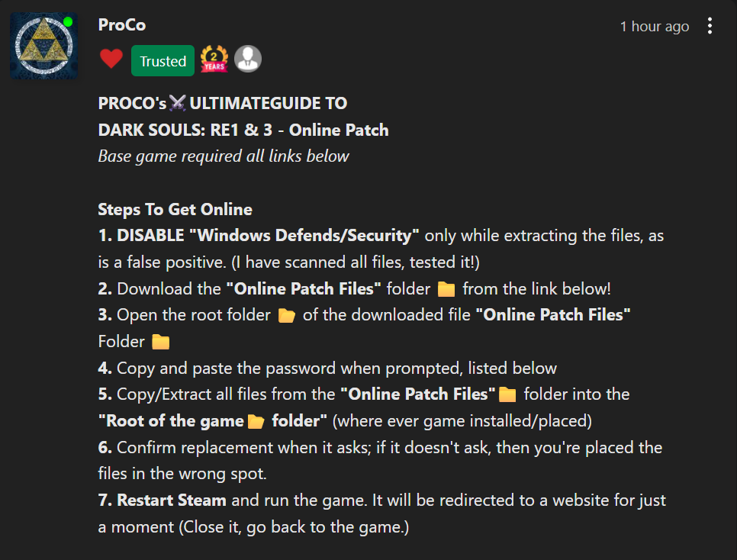Click the folder icon in step 2

point(446,289)
